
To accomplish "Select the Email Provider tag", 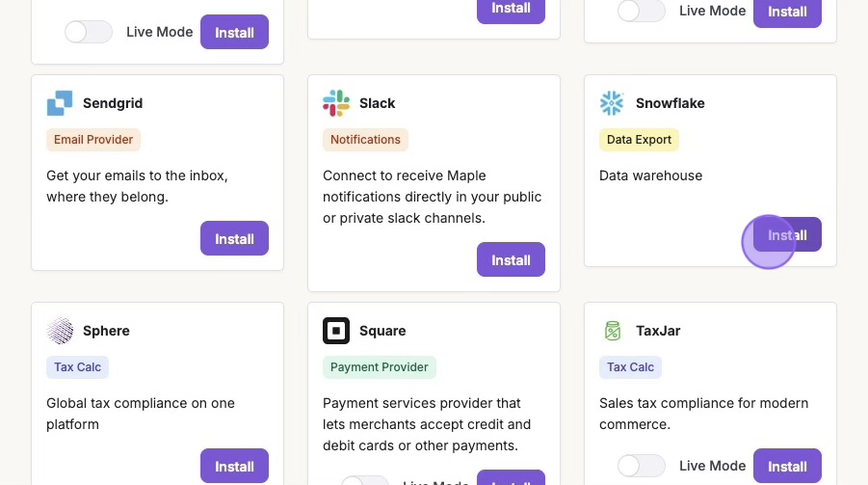I will point(93,140).
